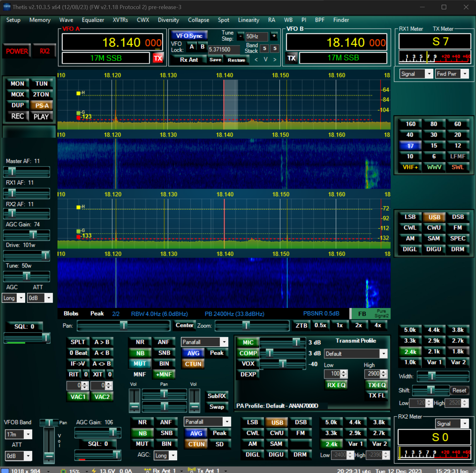Select the 20 meter band button
This screenshot has height=473, width=476.
click(458, 135)
